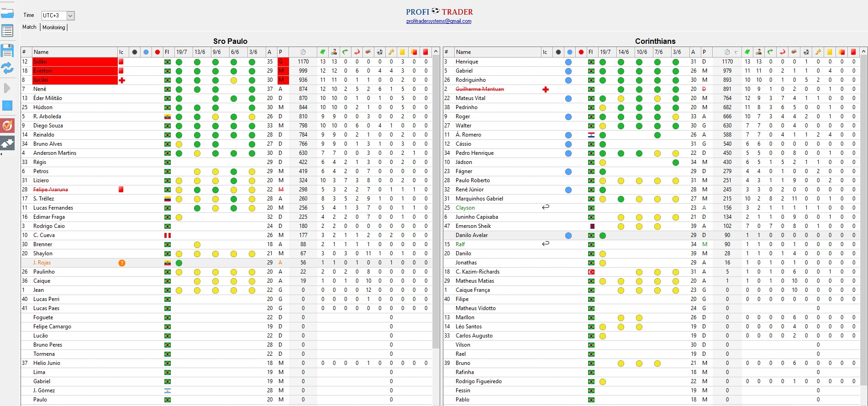Select the Sidão player row
Viewport: 868px width, 406px height.
pos(226,62)
